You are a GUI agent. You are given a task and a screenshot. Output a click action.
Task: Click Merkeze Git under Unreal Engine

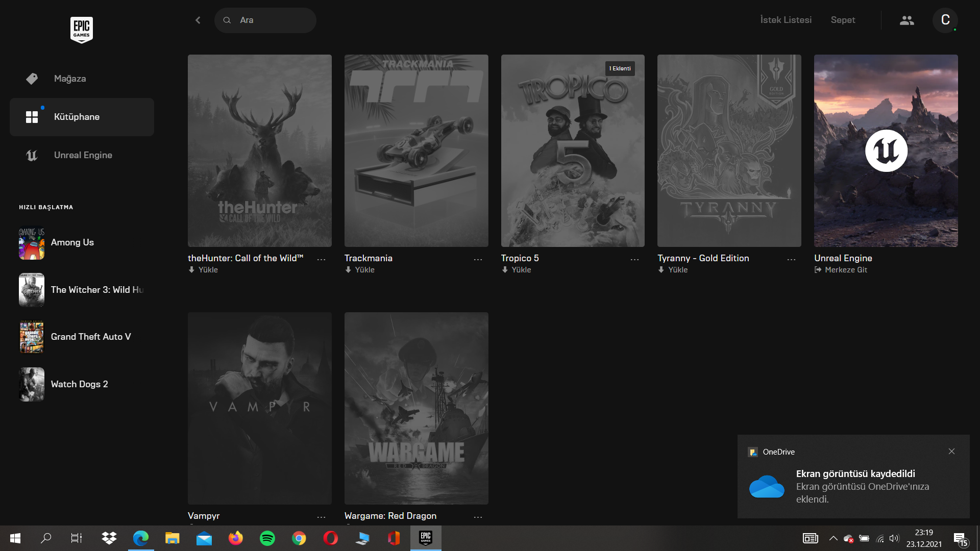[x=845, y=270]
